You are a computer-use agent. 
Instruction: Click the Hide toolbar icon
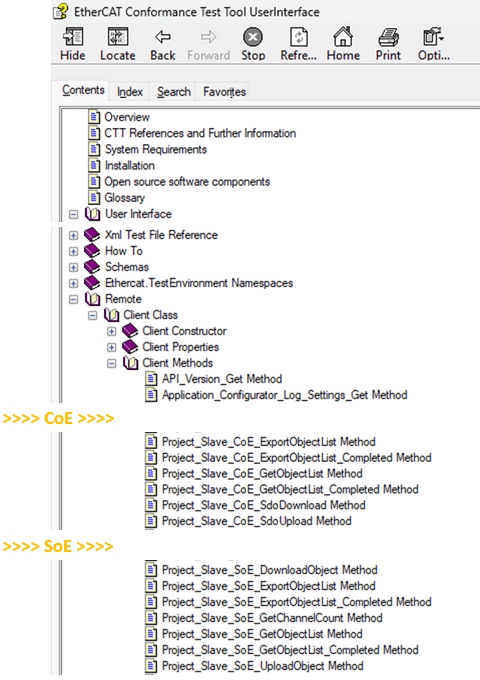[73, 37]
